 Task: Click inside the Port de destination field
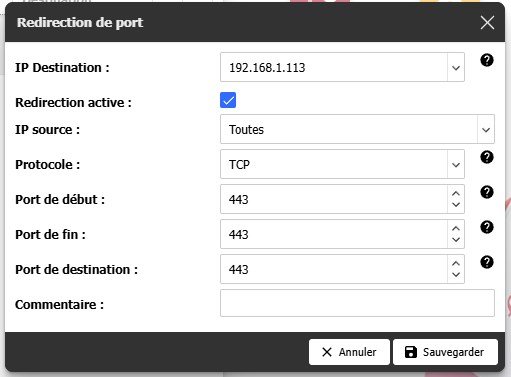coord(334,269)
